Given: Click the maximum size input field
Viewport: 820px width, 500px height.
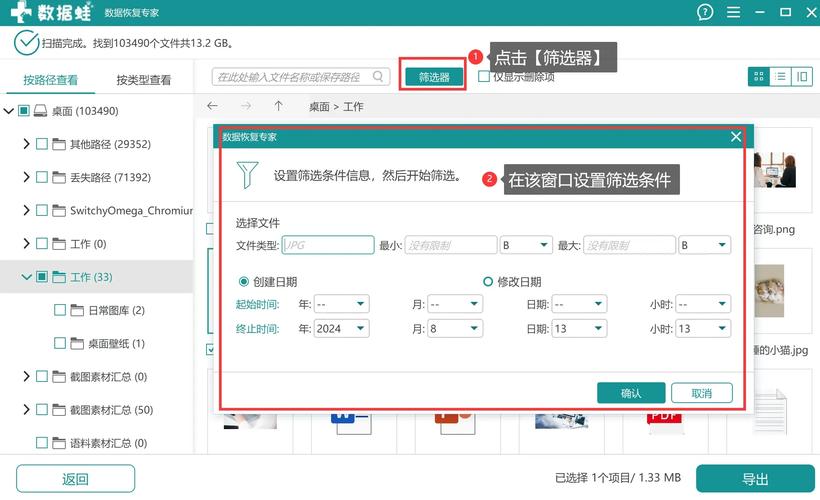Looking at the screenshot, I should [629, 245].
